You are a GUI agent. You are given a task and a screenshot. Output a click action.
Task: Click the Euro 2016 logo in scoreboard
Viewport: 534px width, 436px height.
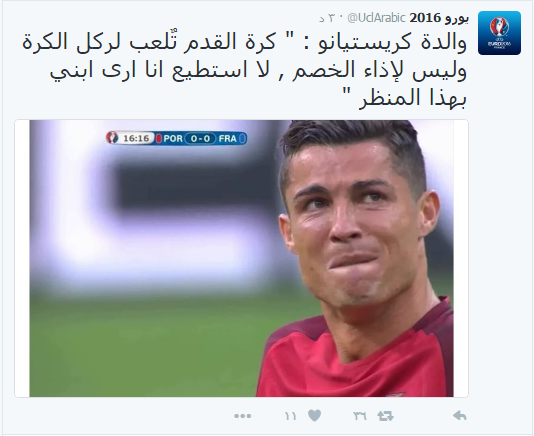coord(112,138)
